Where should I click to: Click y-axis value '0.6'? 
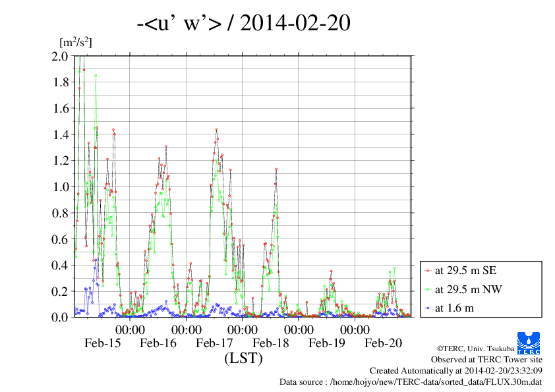(x=60, y=239)
